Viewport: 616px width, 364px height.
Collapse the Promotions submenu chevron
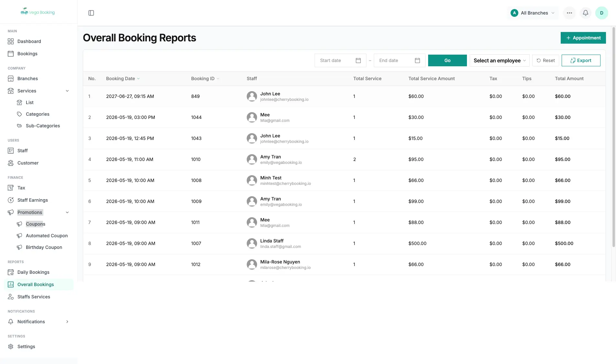click(67, 212)
